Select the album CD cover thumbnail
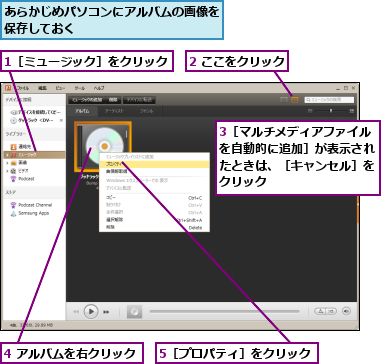This screenshot has height=364, width=381. pos(103,146)
